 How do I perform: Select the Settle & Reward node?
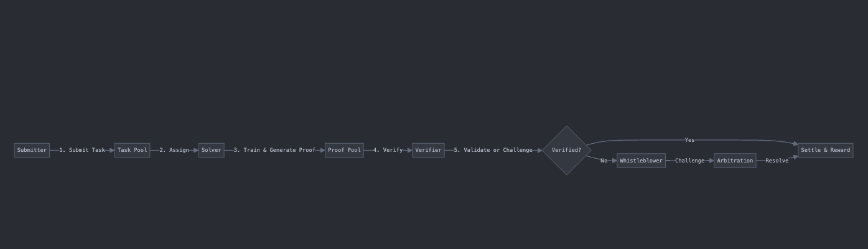pyautogui.click(x=825, y=150)
